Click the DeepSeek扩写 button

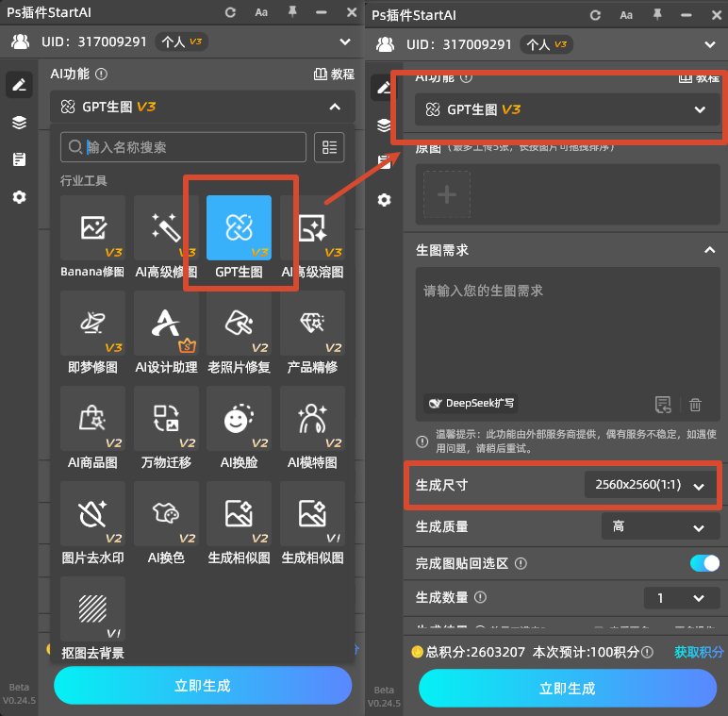471,403
